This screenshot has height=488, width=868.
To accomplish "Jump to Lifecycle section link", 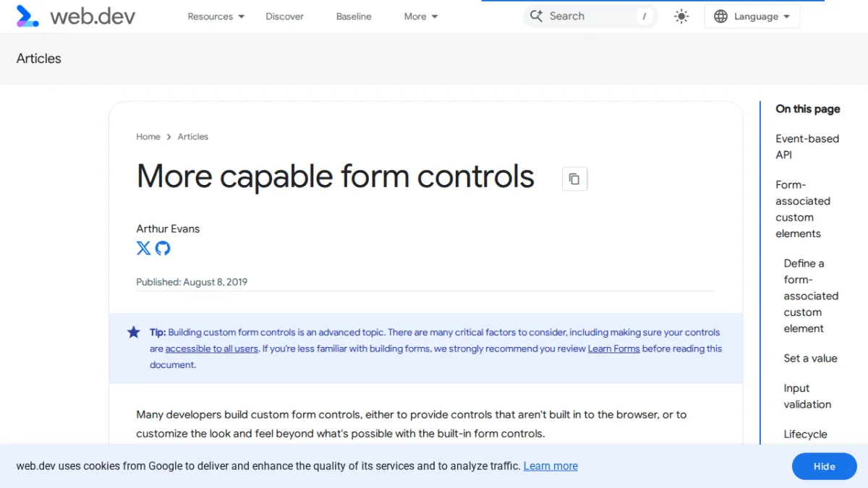I will [x=805, y=435].
